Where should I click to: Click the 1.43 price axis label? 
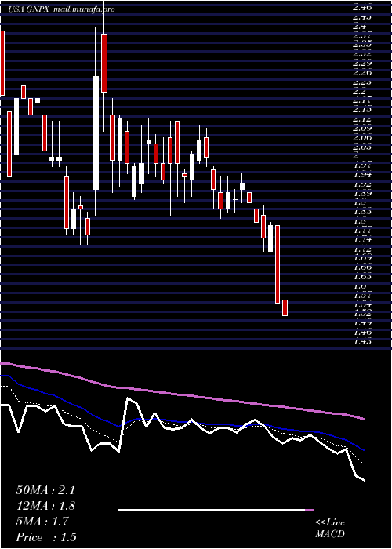click(362, 341)
